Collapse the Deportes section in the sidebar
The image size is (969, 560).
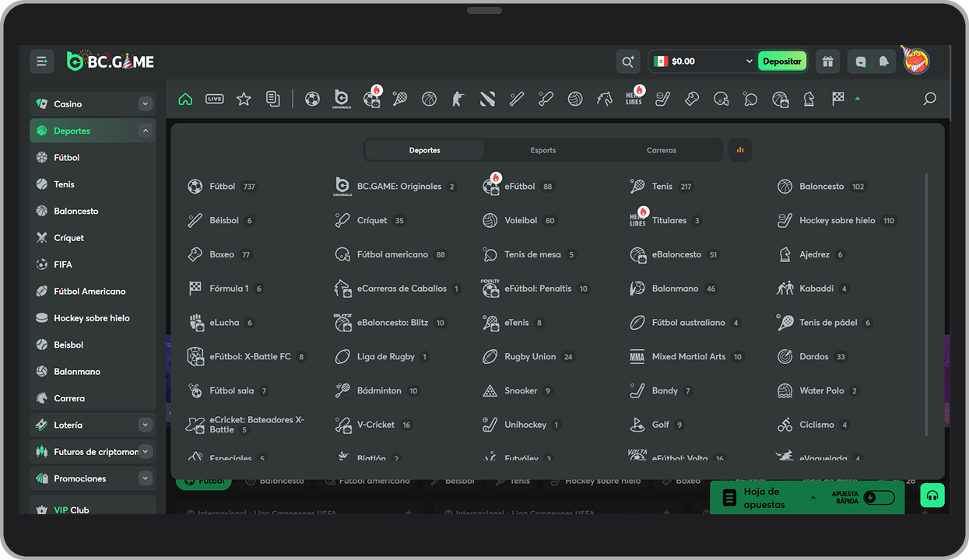click(x=145, y=130)
